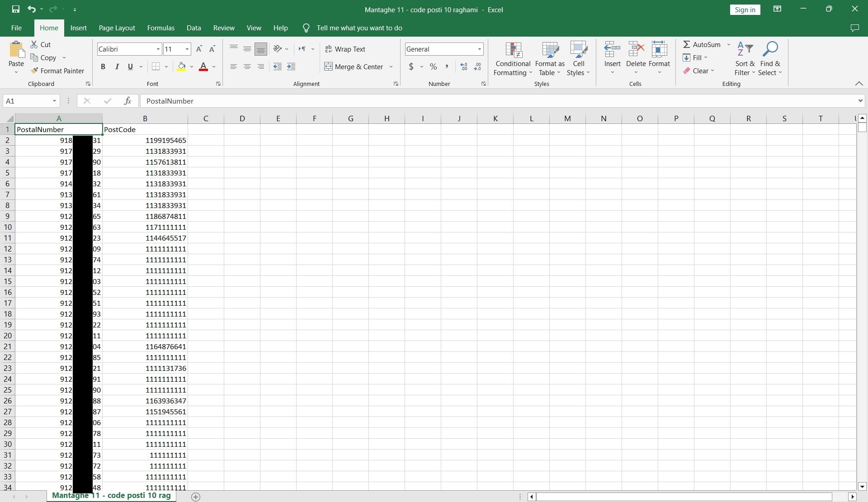Click the Increase Font Size icon
The image size is (868, 502).
199,49
